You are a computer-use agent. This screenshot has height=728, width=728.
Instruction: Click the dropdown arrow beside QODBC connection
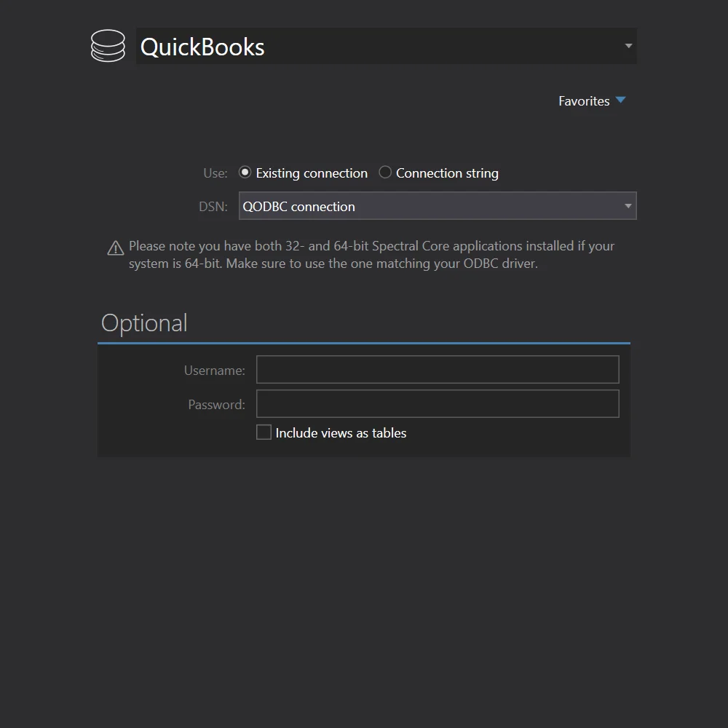click(x=628, y=206)
